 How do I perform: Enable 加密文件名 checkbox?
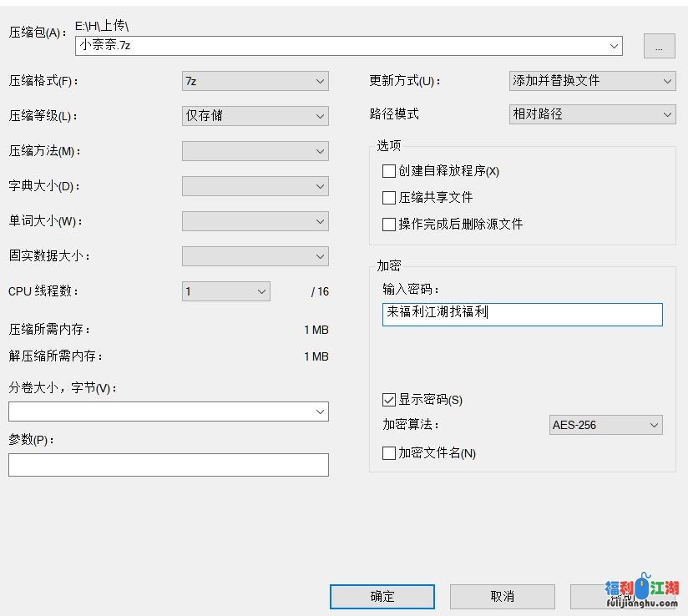[389, 453]
